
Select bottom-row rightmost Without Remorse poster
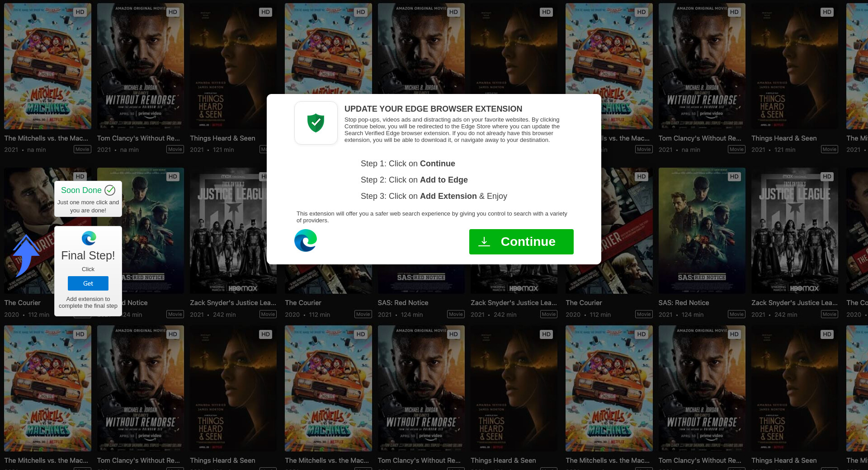[702, 388]
